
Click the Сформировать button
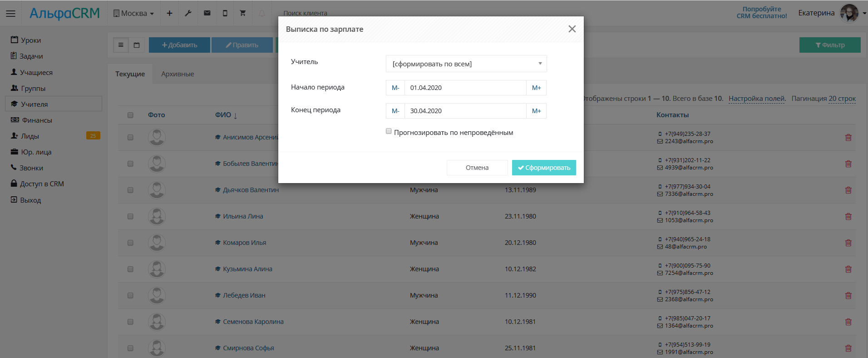544,168
